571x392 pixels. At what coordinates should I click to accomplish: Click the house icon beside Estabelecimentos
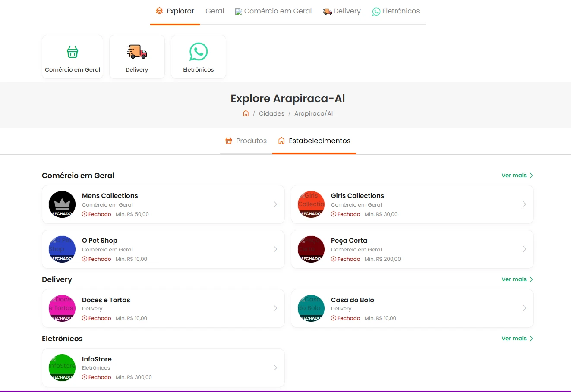[x=281, y=141]
